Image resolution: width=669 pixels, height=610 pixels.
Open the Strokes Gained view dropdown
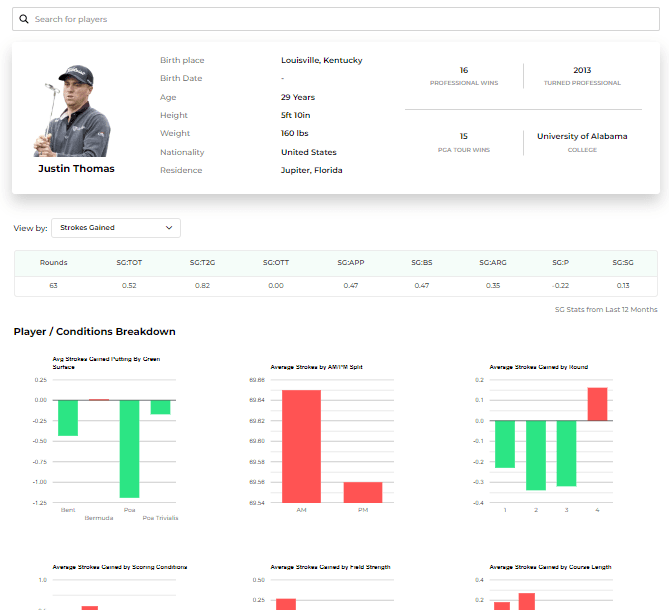tap(116, 228)
